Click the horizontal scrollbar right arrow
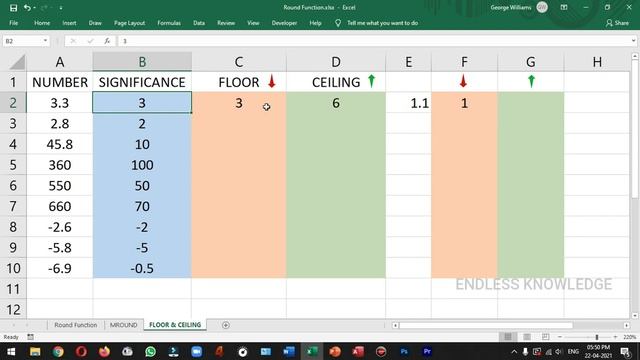640x360 pixels. tap(626, 325)
